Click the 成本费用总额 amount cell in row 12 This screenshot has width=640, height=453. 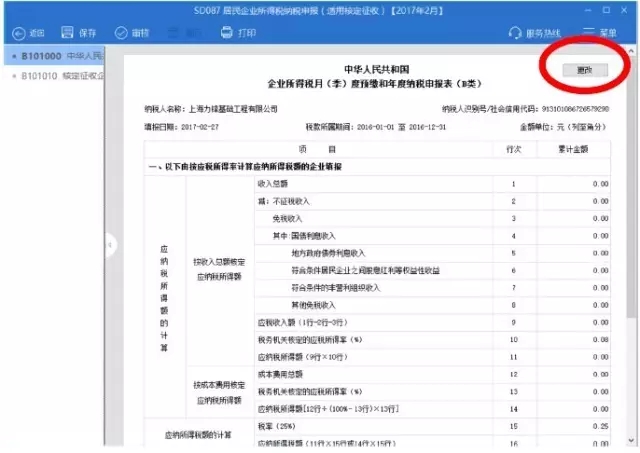pyautogui.click(x=574, y=374)
